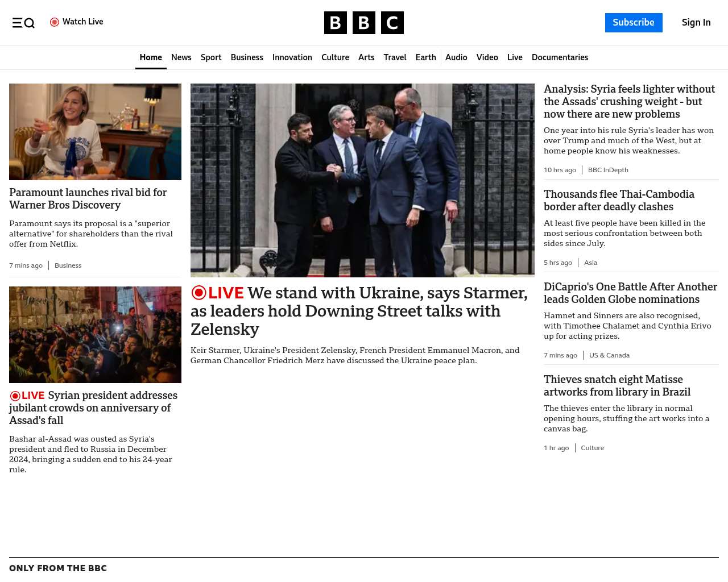Click the ONLY FROM THE BBC heading
Image resolution: width=728 pixels, height=582 pixels.
tap(58, 568)
